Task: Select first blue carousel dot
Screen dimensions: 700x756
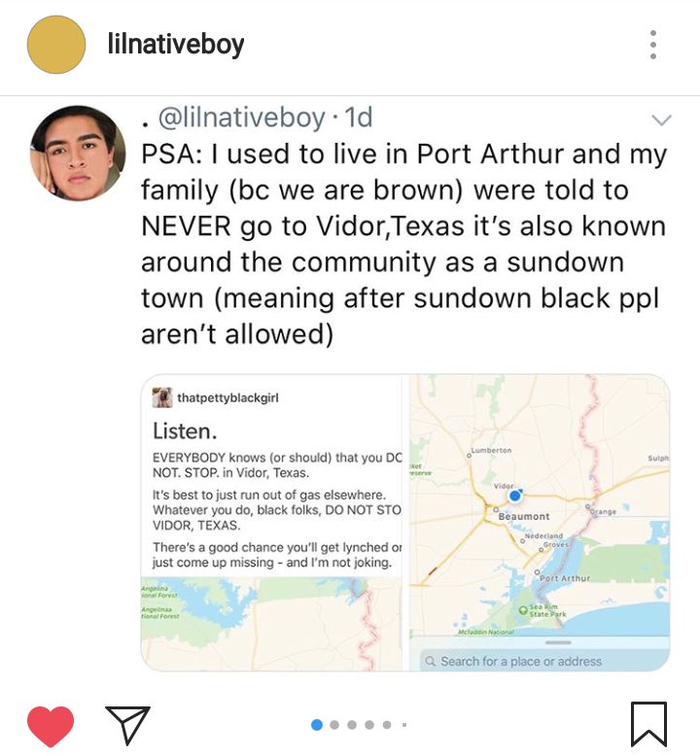Action: [317, 725]
